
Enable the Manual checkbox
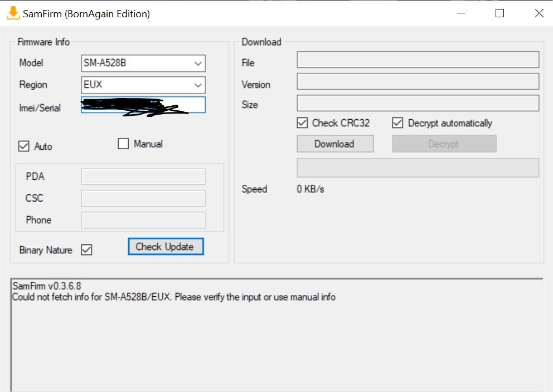click(x=123, y=144)
